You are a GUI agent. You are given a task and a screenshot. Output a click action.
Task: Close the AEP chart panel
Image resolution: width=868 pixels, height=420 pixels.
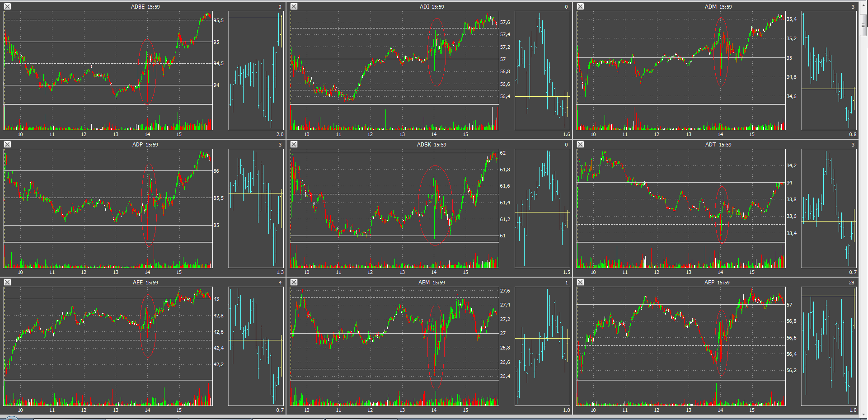pyautogui.click(x=581, y=282)
